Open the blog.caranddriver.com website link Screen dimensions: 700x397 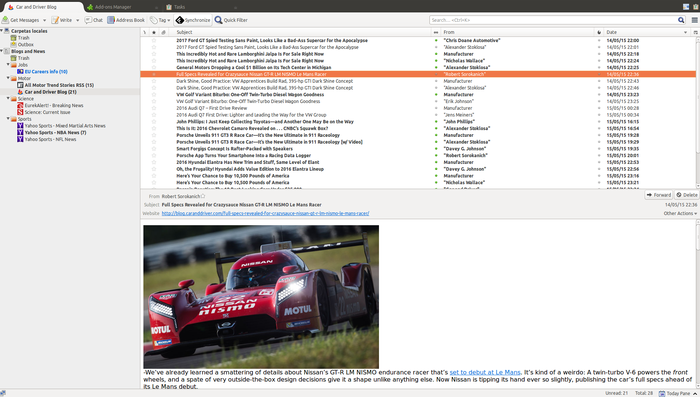(265, 213)
